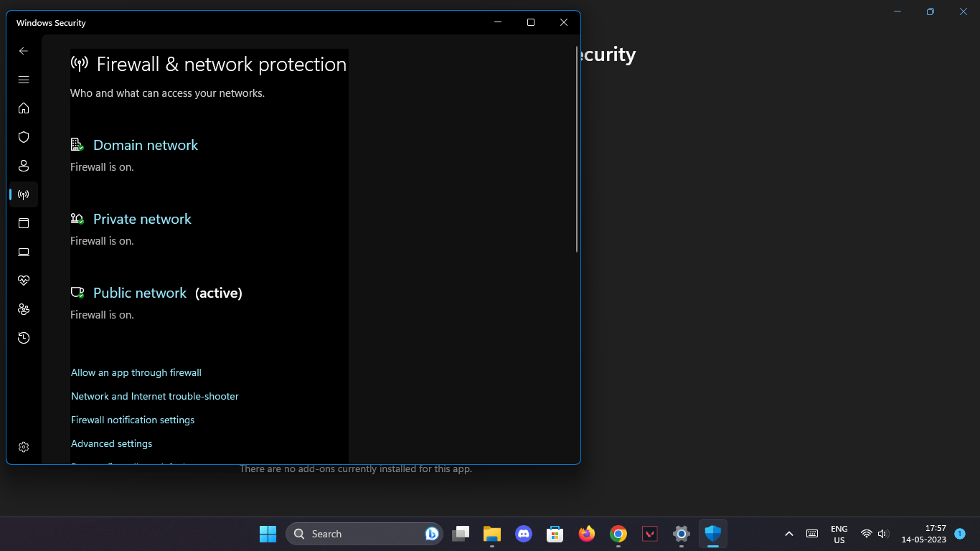Image resolution: width=980 pixels, height=551 pixels.
Task: Click the 'Who and what can access your networks.' text
Action: click(167, 93)
